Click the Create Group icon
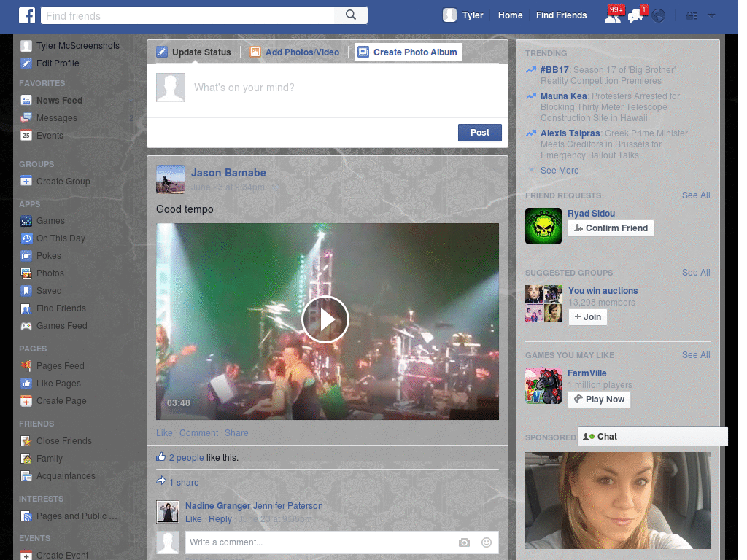 pos(26,182)
